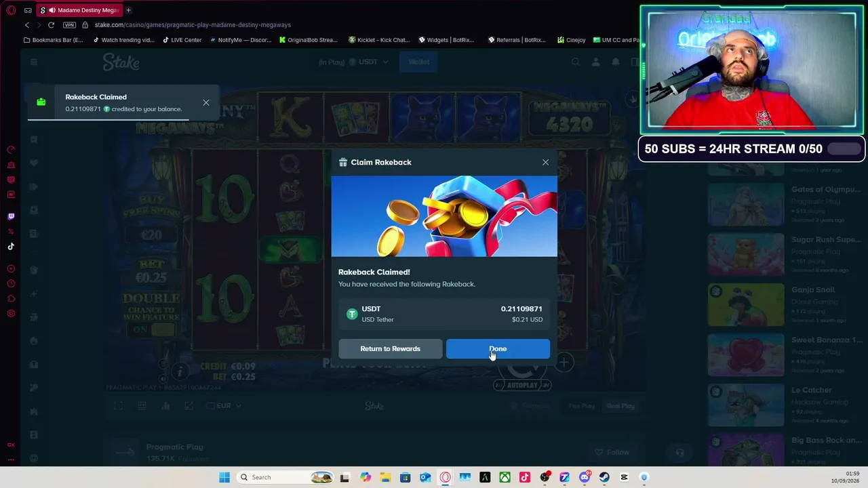Image resolution: width=868 pixels, height=488 pixels.
Task: Open a new browser tab
Action: pos(128,10)
